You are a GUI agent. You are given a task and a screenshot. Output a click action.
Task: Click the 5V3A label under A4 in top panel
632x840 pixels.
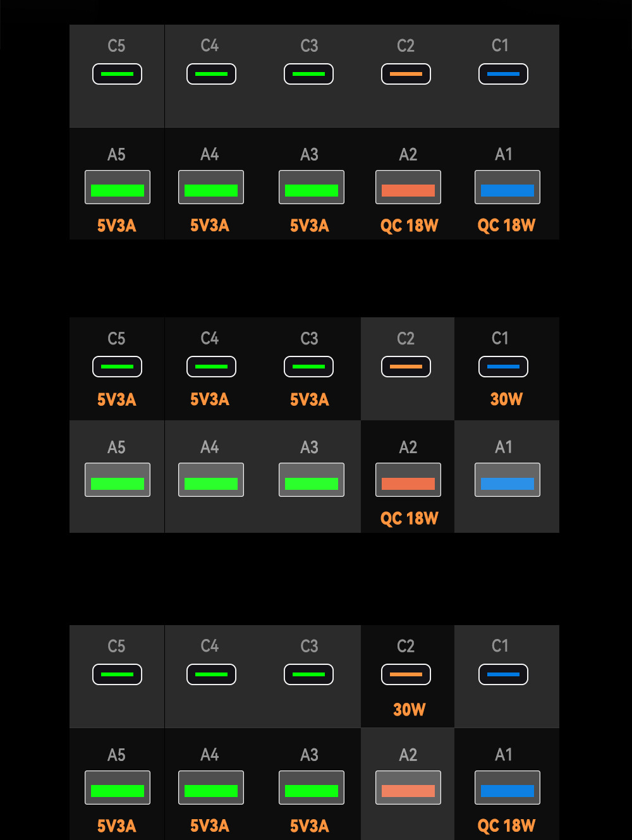coord(209,226)
